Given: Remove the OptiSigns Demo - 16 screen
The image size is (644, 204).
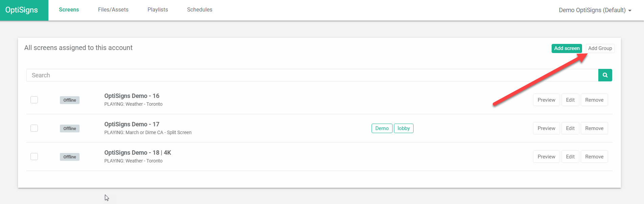Looking at the screenshot, I should point(594,100).
